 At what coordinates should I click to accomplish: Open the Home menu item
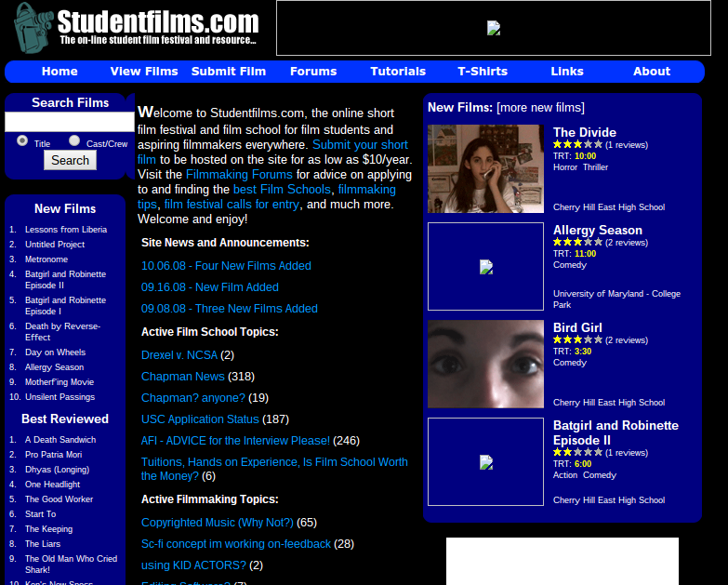60,72
